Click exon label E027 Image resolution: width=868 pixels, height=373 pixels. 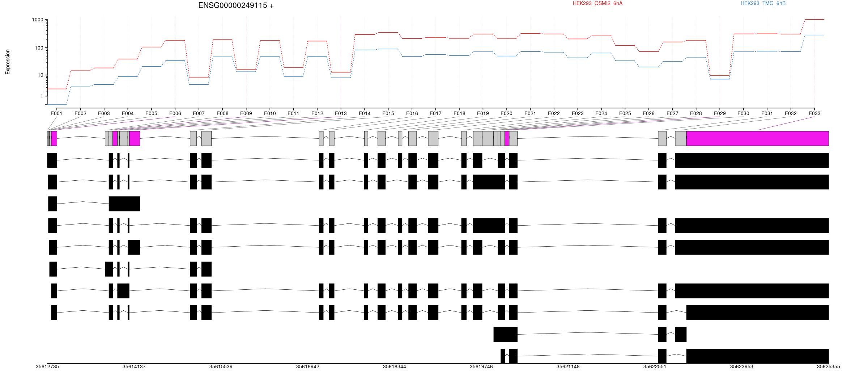pos(672,113)
